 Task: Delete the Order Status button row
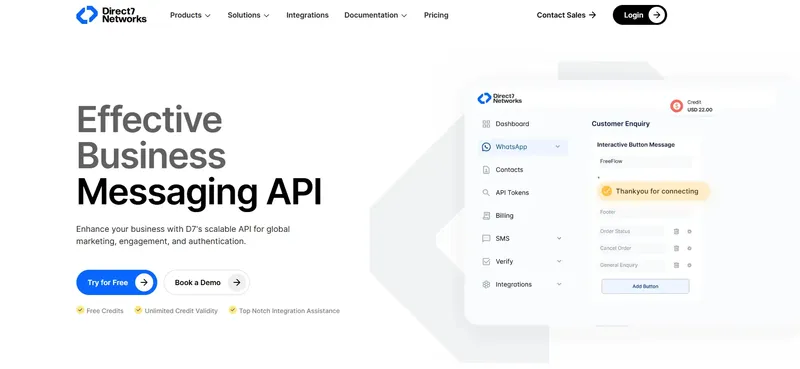(x=677, y=232)
